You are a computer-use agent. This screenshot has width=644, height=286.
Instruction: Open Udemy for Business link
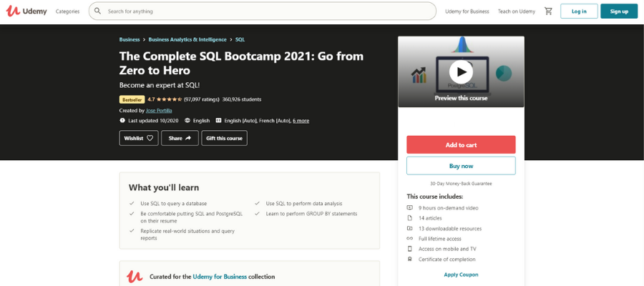coord(467,11)
